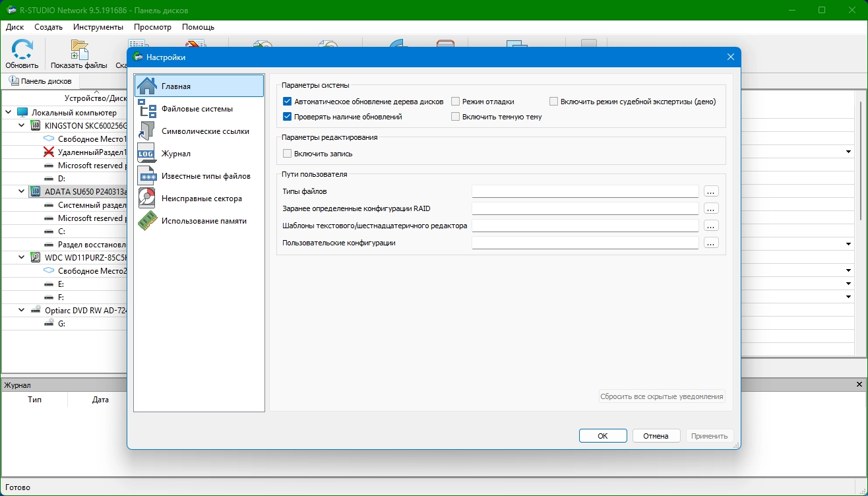Open the Инструменты menu
The image size is (868, 496).
[98, 27]
